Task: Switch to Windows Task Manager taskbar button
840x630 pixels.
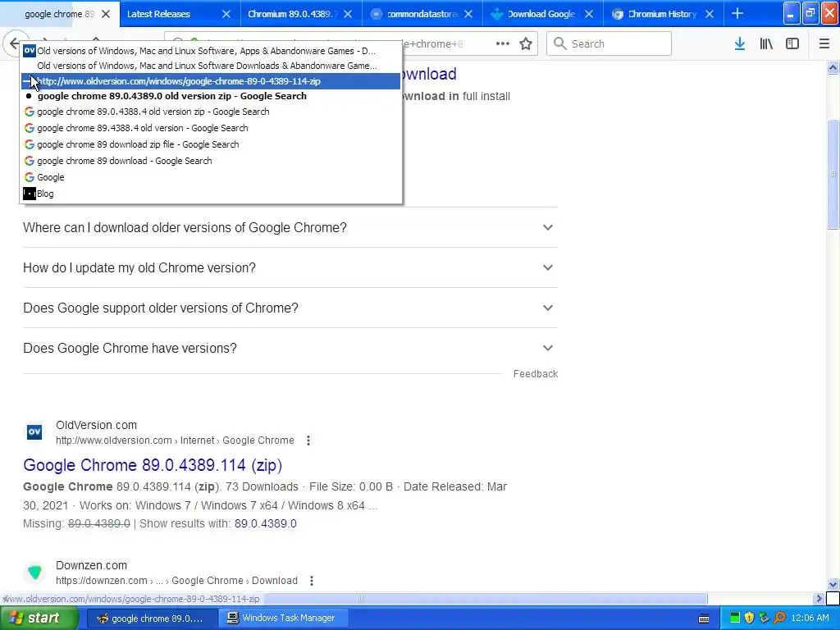Action: pyautogui.click(x=283, y=619)
